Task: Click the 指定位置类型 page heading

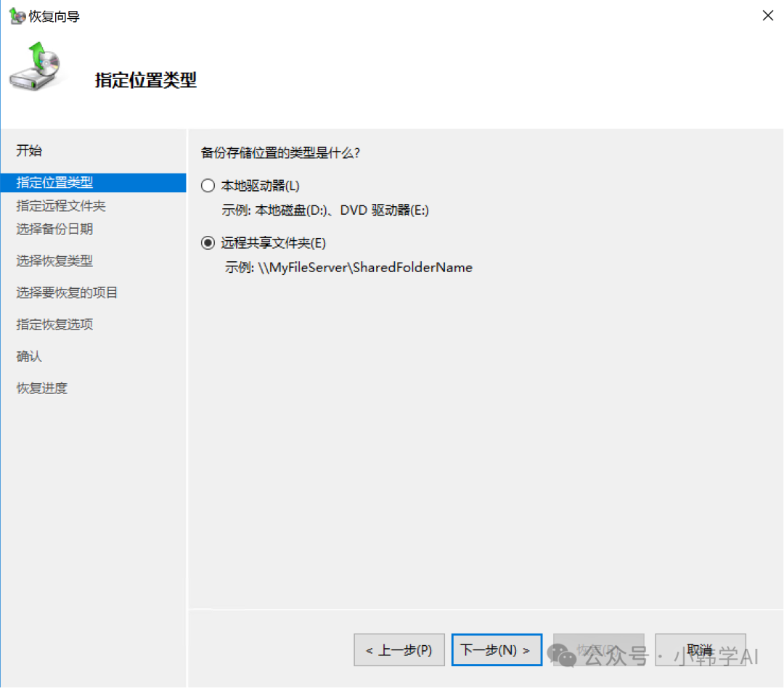Action: pos(145,80)
